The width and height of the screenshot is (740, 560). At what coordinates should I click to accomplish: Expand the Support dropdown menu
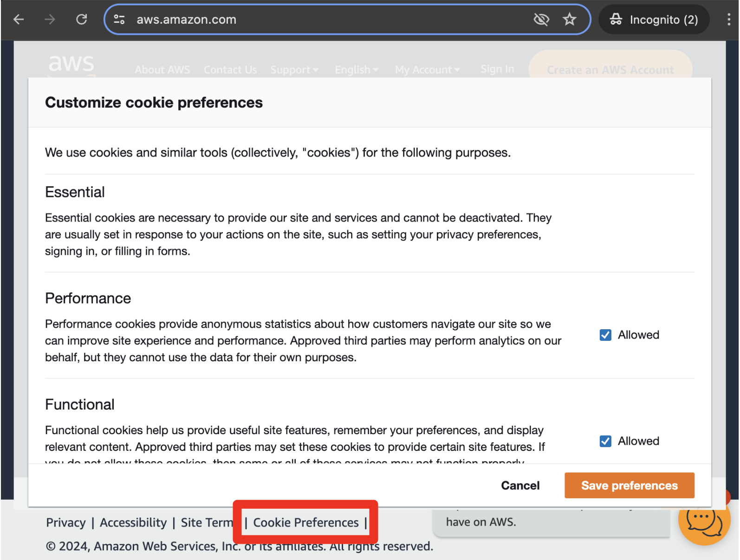294,70
